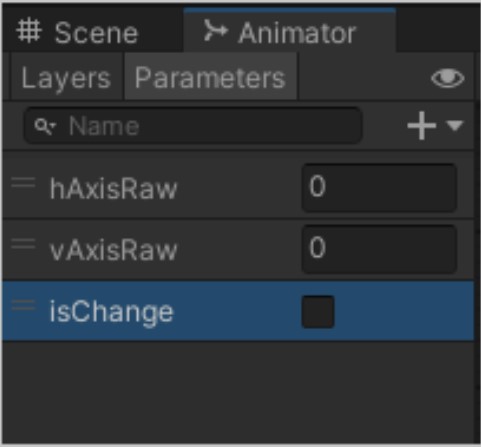Click the hAxisRaw value field
This screenshot has height=447, width=481.
pyautogui.click(x=379, y=188)
